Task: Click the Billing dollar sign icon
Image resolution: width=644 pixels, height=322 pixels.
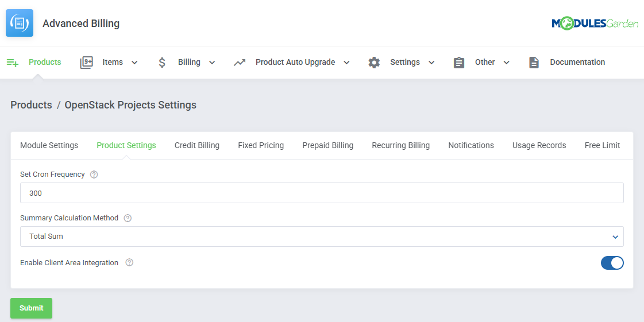Action: coord(162,63)
